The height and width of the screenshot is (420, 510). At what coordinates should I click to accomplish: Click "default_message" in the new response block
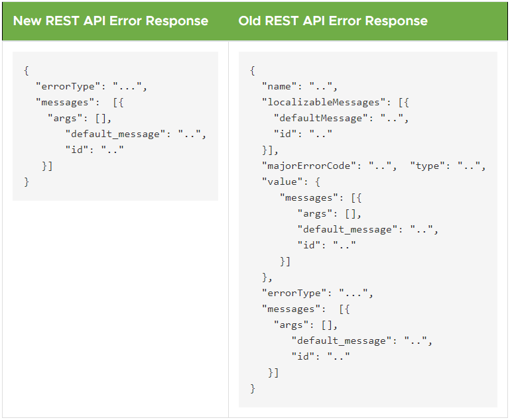tap(113, 134)
